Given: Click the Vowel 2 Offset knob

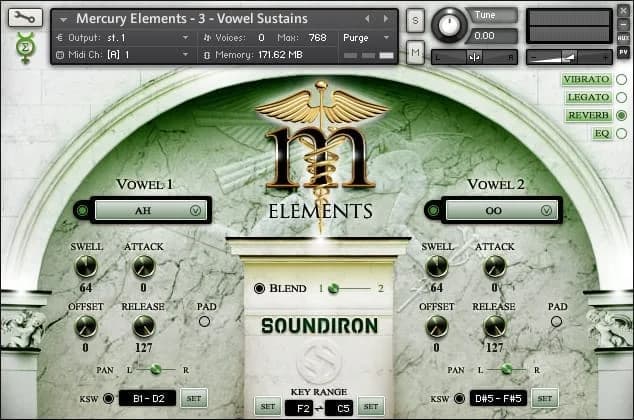Looking at the screenshot, I should 437,326.
